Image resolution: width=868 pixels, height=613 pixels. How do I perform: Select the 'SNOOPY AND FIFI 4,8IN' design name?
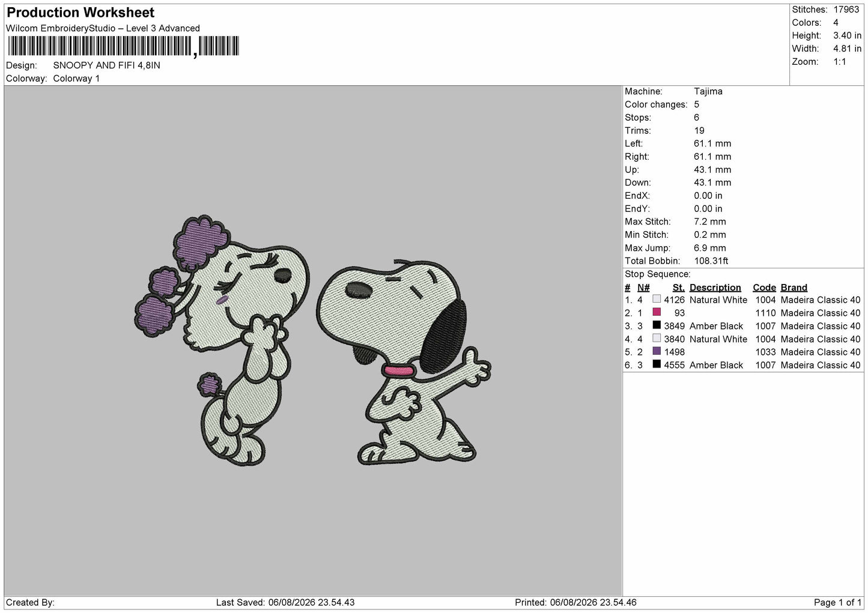[107, 65]
